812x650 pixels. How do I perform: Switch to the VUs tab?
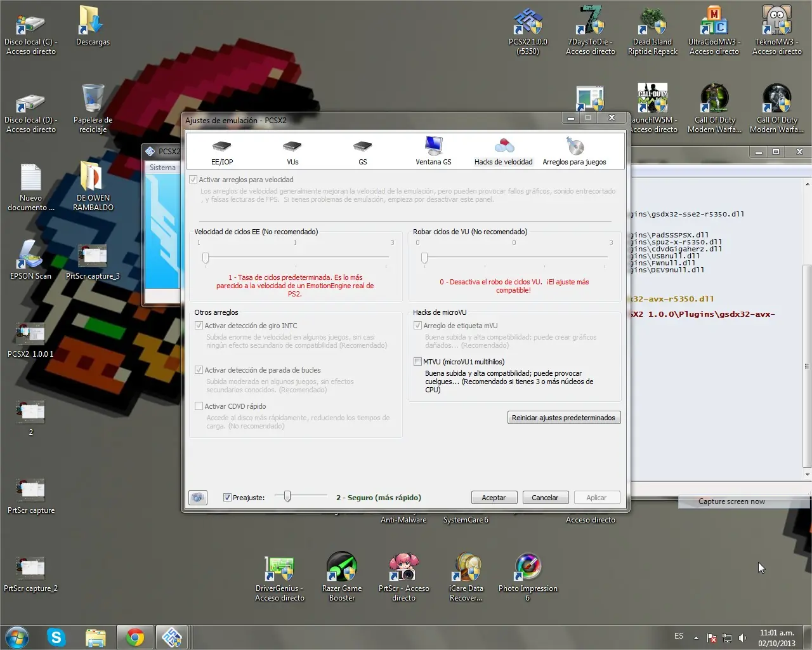tap(292, 152)
